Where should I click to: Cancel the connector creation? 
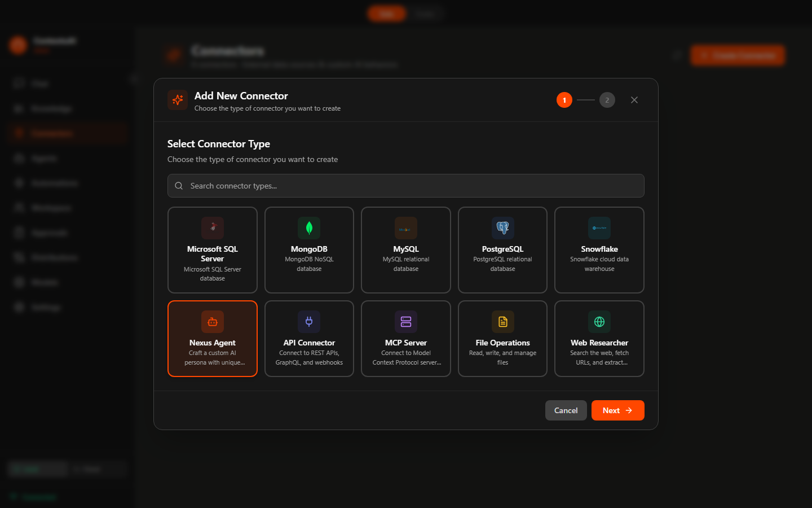(x=566, y=410)
